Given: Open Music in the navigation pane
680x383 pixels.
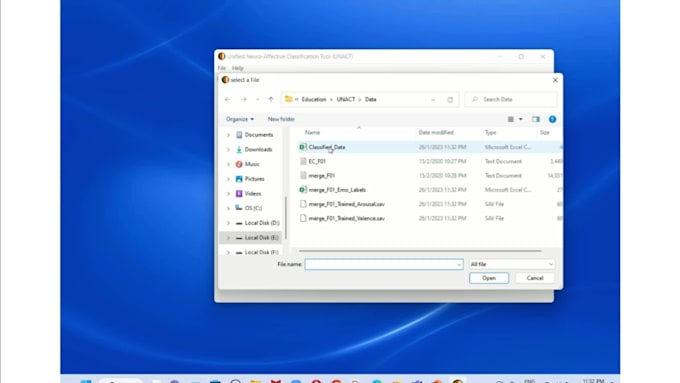Looking at the screenshot, I should click(x=248, y=164).
